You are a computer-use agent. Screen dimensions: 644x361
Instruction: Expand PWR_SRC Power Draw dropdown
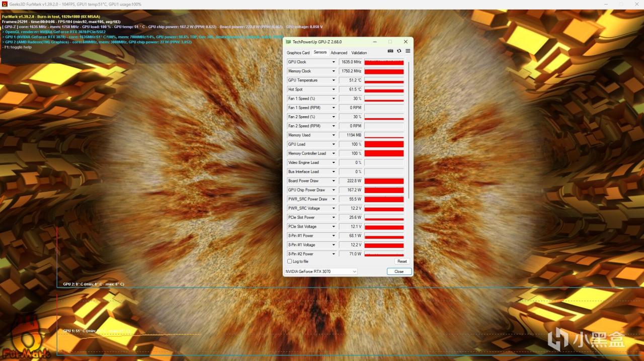tap(333, 199)
